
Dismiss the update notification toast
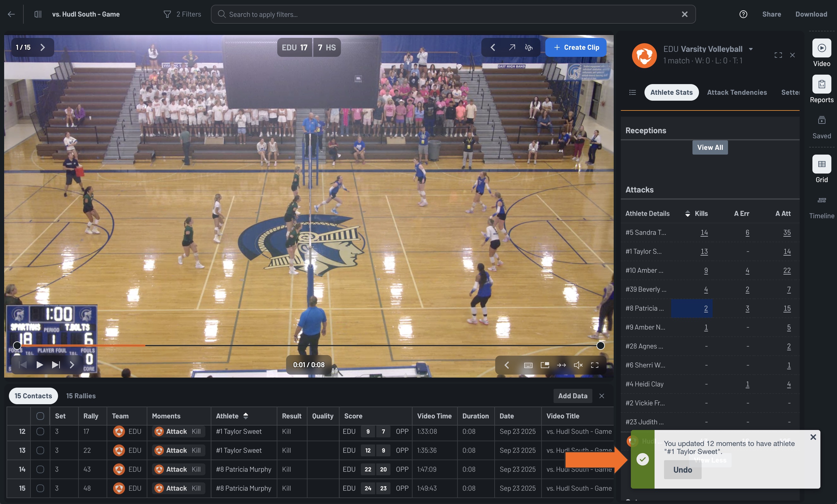[x=813, y=437]
